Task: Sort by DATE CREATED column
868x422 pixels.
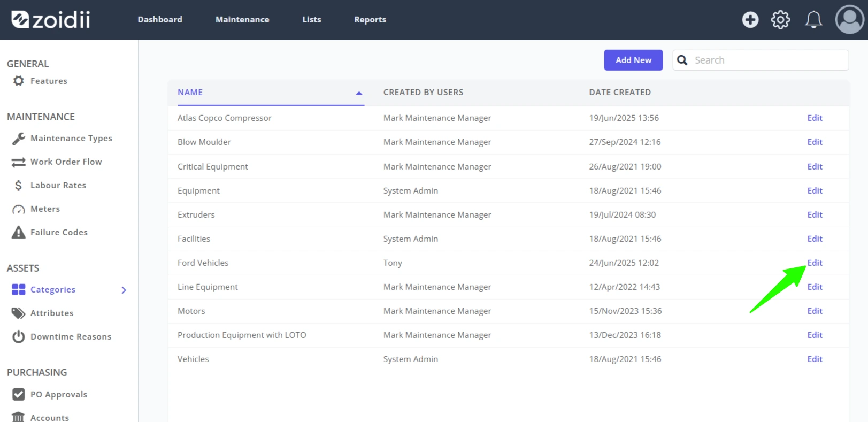Action: pyautogui.click(x=620, y=92)
